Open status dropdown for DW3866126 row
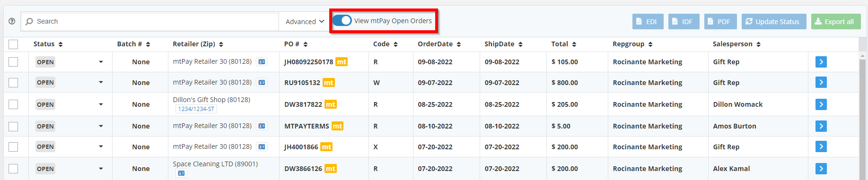 pyautogui.click(x=101, y=169)
